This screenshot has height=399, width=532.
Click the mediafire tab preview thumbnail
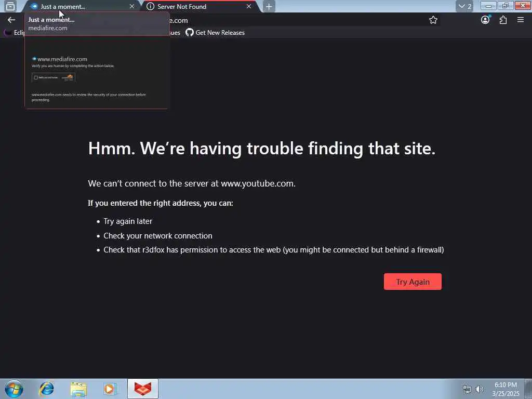[x=97, y=73]
